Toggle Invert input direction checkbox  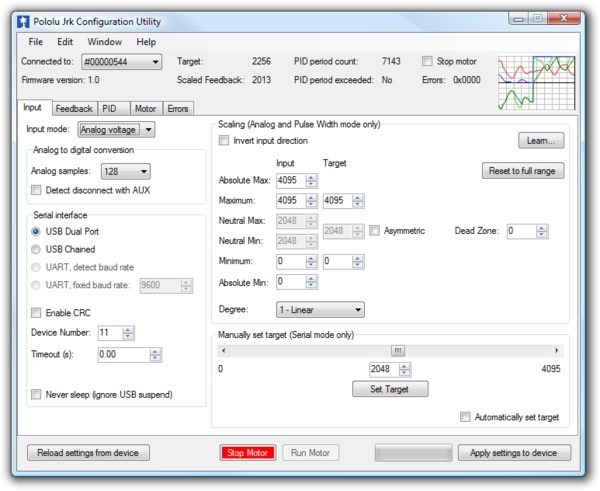click(225, 141)
